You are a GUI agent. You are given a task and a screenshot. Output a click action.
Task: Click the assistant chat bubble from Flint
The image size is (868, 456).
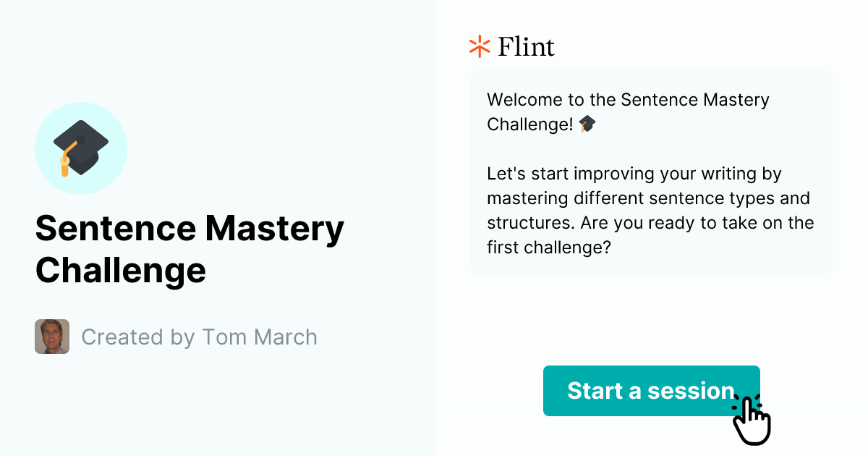point(650,173)
